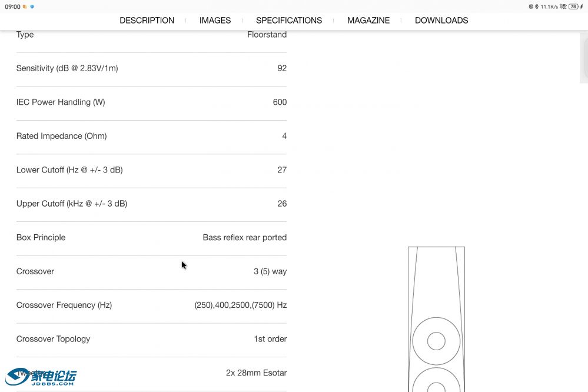This screenshot has height=392, width=588.
Task: Click the network speed 11.1K/s indicator
Action: (549, 6)
